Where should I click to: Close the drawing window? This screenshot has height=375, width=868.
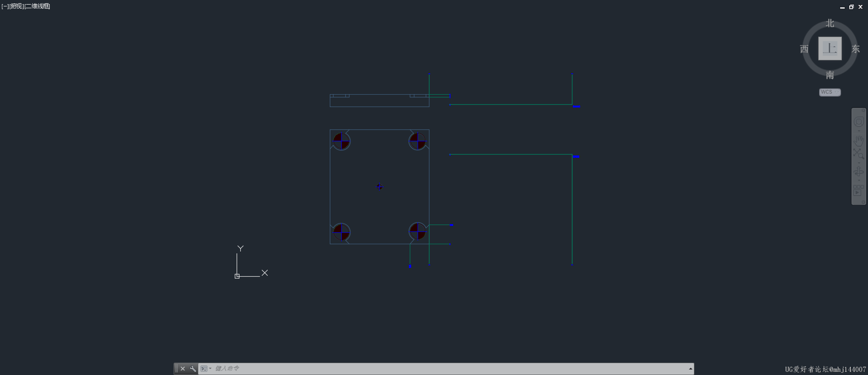[860, 7]
